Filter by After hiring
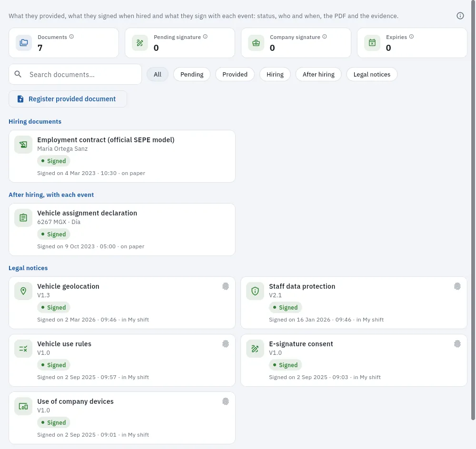The height and width of the screenshot is (449, 476). [318, 74]
